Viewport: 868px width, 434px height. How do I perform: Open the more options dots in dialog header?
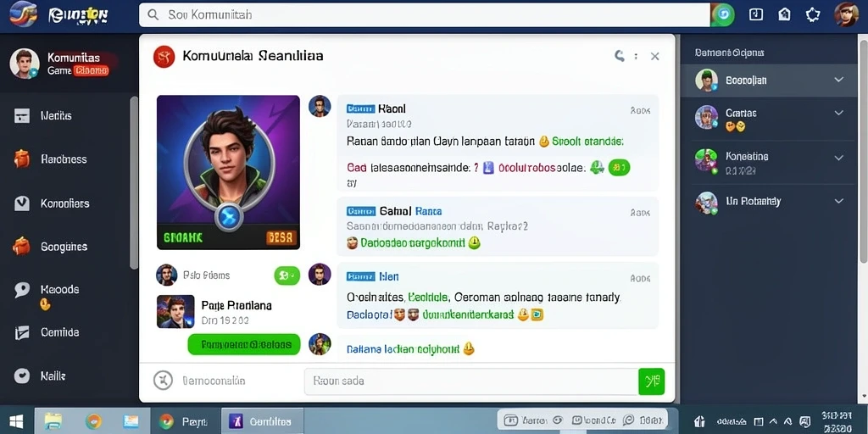click(x=636, y=56)
